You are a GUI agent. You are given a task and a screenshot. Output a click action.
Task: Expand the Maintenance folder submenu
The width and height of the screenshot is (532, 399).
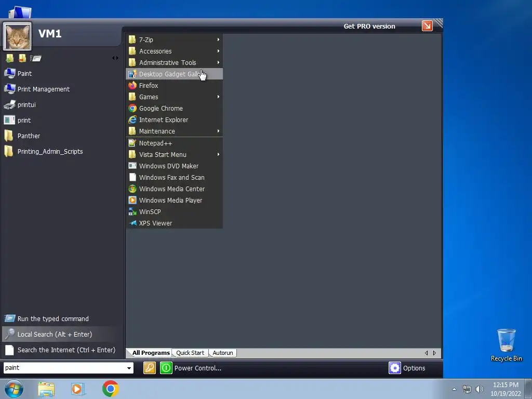tap(174, 131)
